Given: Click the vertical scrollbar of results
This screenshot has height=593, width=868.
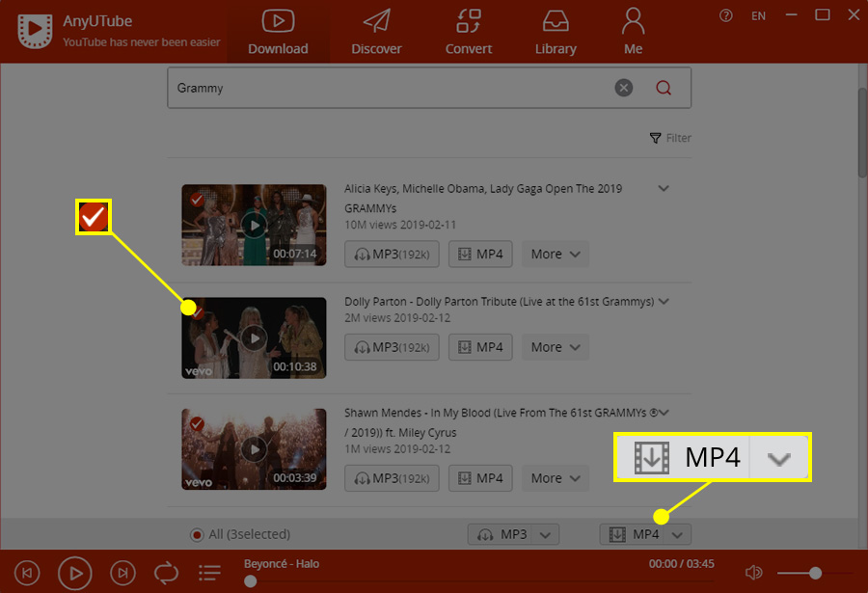Looking at the screenshot, I should 862,132.
